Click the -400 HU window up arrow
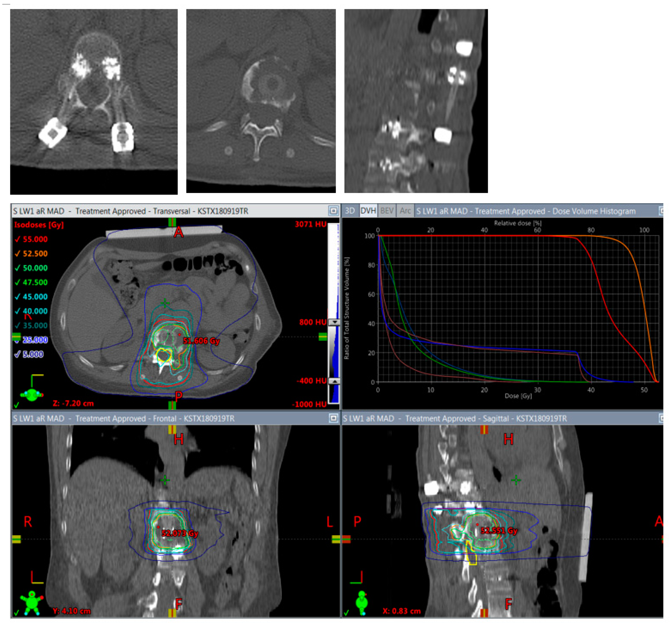 click(x=334, y=381)
